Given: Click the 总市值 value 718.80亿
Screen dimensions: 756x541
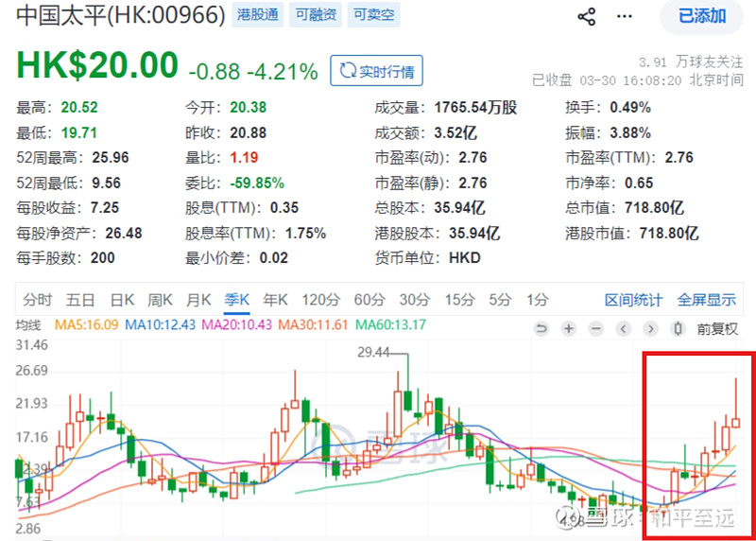Looking at the screenshot, I should (654, 208).
